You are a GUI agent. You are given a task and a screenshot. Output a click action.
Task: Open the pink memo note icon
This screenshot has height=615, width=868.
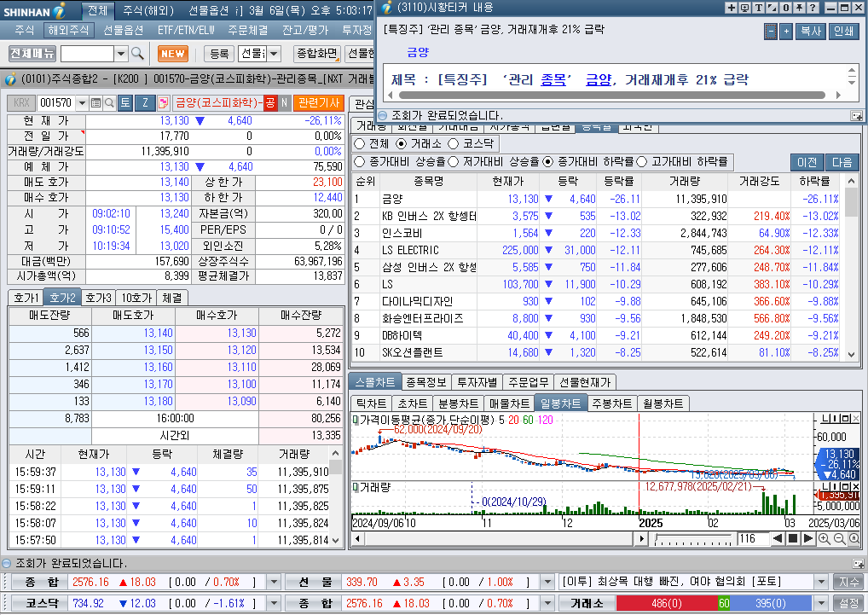click(x=164, y=103)
